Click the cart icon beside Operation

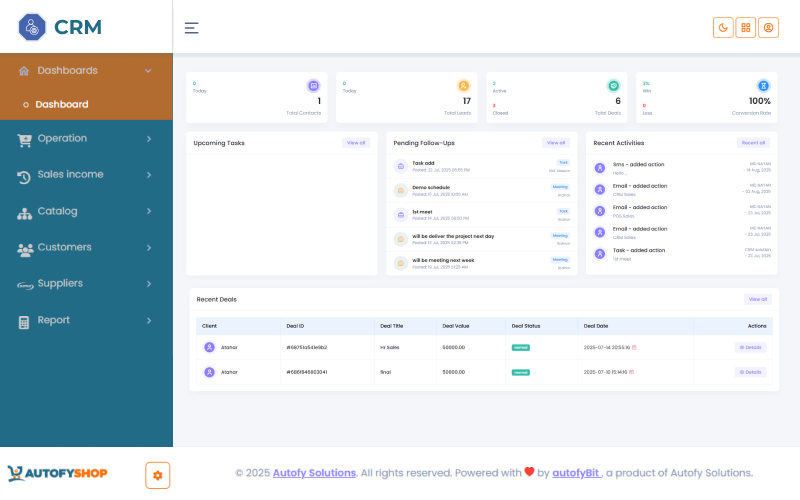(24, 140)
